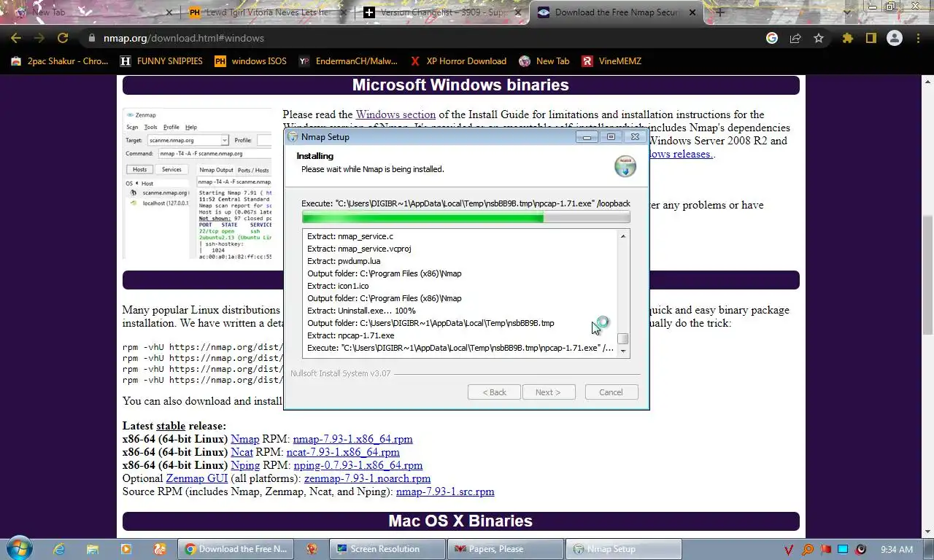This screenshot has height=560, width=934.
Task: Switch to the Screen Resolution window
Action: coord(388,549)
